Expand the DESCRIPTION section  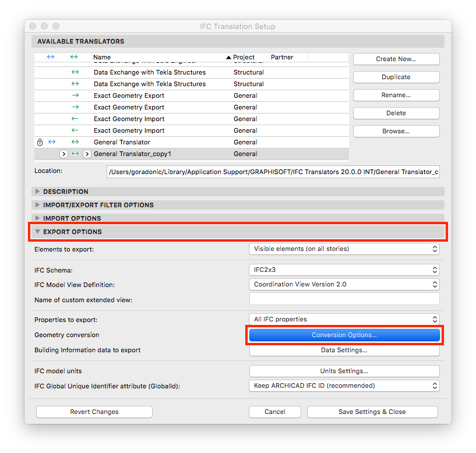(x=37, y=192)
